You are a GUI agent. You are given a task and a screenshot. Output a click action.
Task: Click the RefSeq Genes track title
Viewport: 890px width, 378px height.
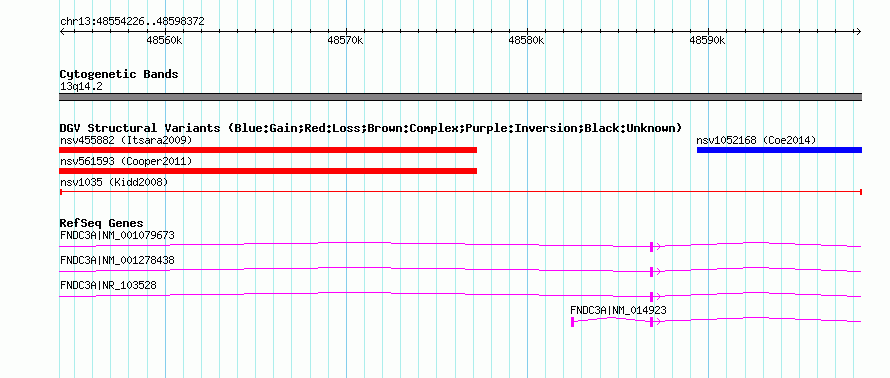(x=102, y=223)
